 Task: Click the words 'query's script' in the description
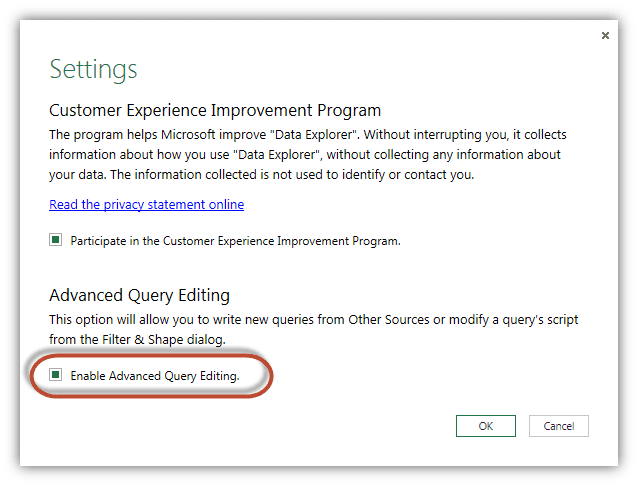click(x=540, y=320)
